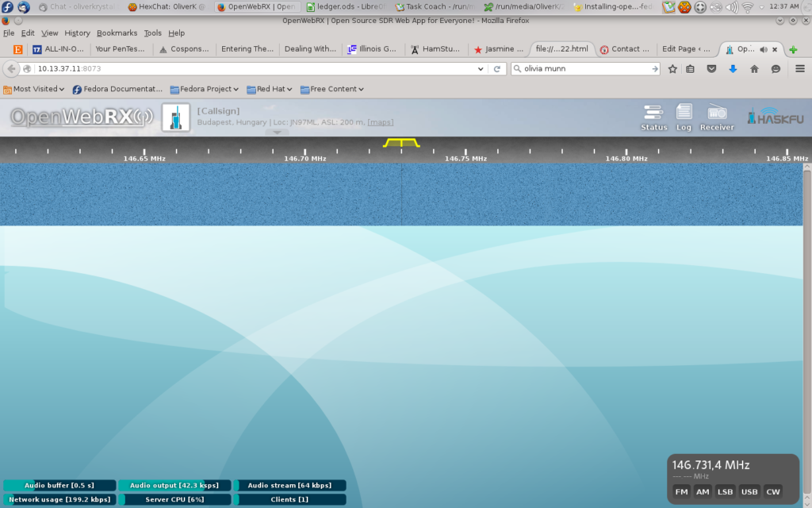Mute the speaker icon on the active tab

click(762, 48)
